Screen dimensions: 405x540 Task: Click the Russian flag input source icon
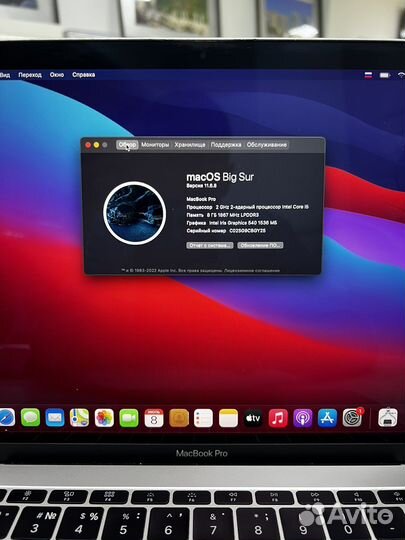click(x=368, y=75)
